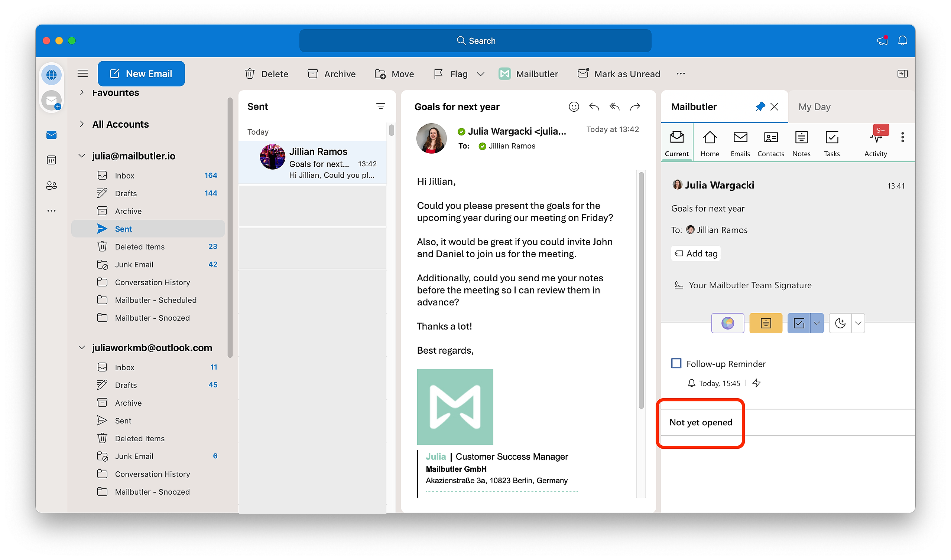Switch to the My Day tab
Image resolution: width=951 pixels, height=560 pixels.
pyautogui.click(x=814, y=107)
